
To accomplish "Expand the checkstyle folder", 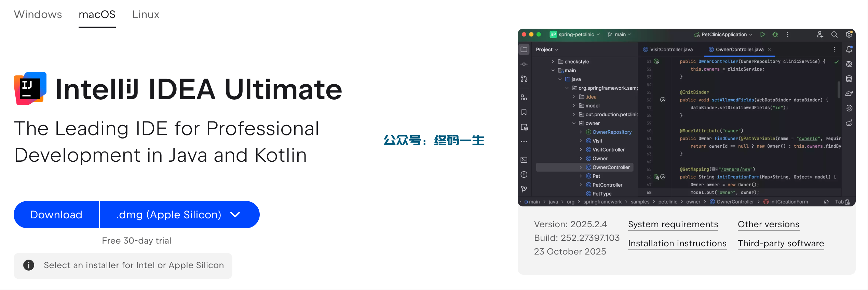I will 553,62.
